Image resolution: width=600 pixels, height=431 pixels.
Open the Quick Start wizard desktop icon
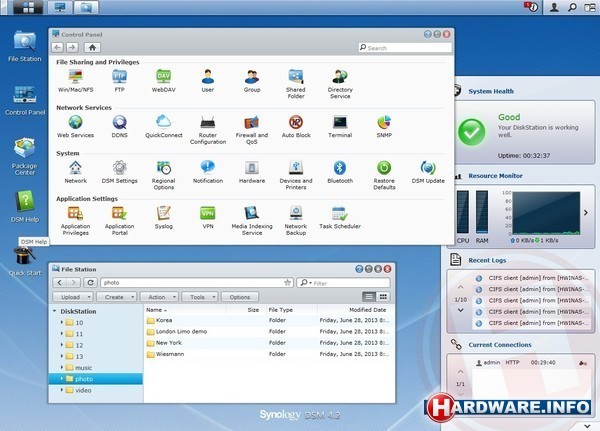click(x=24, y=261)
